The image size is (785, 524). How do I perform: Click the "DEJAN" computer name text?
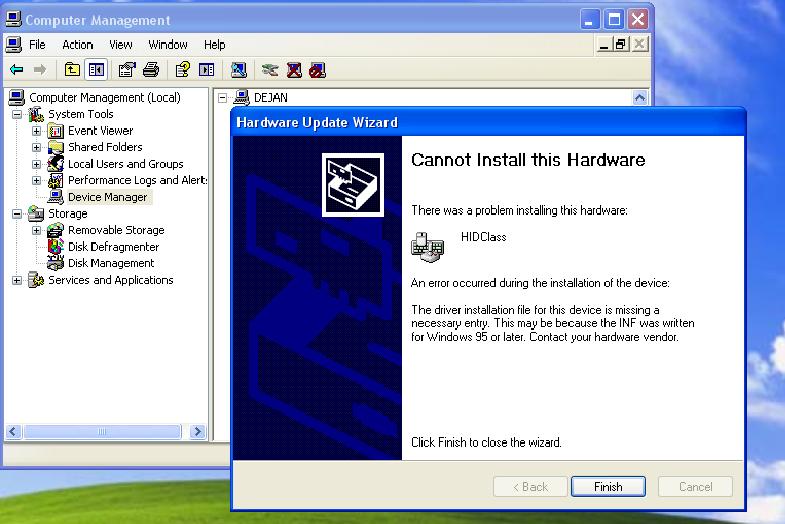(271, 98)
